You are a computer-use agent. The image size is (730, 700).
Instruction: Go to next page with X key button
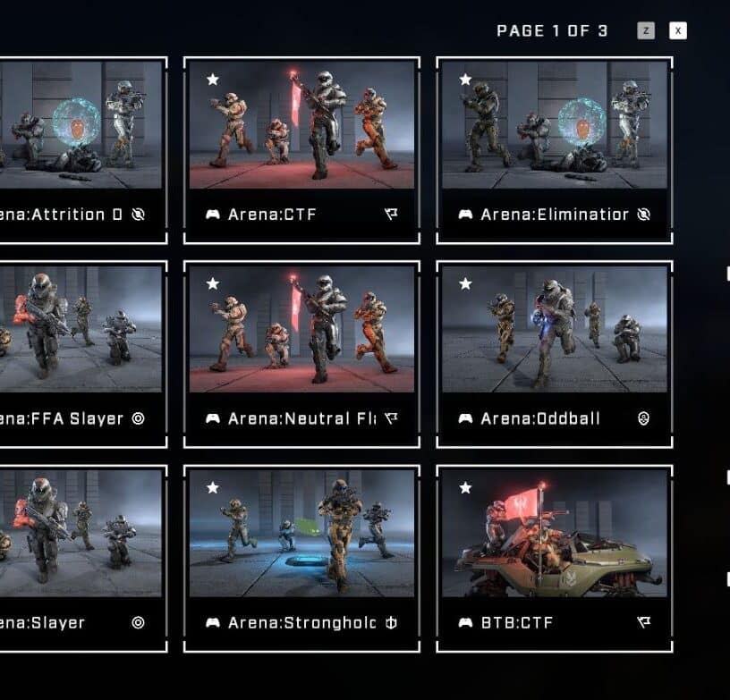678,30
